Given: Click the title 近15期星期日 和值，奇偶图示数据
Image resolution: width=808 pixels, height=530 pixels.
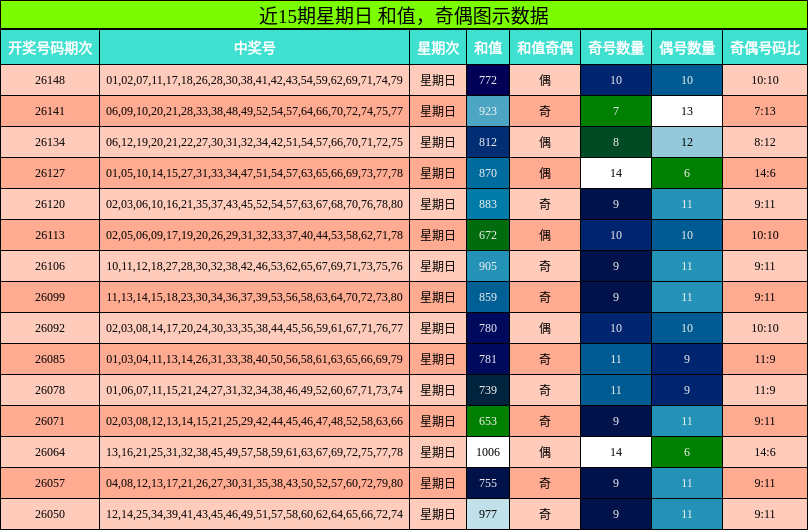Looking at the screenshot, I should [403, 15].
